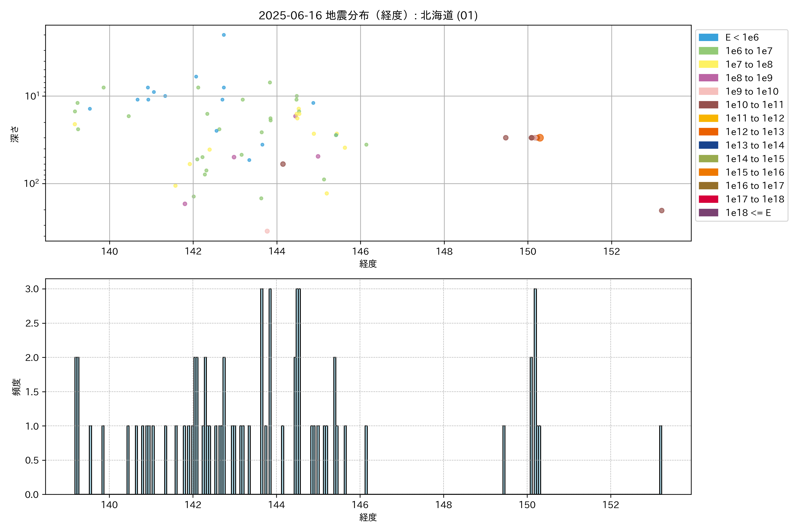Click the brown dot near longitude 149.5
The height and width of the screenshot is (532, 798).
point(506,138)
